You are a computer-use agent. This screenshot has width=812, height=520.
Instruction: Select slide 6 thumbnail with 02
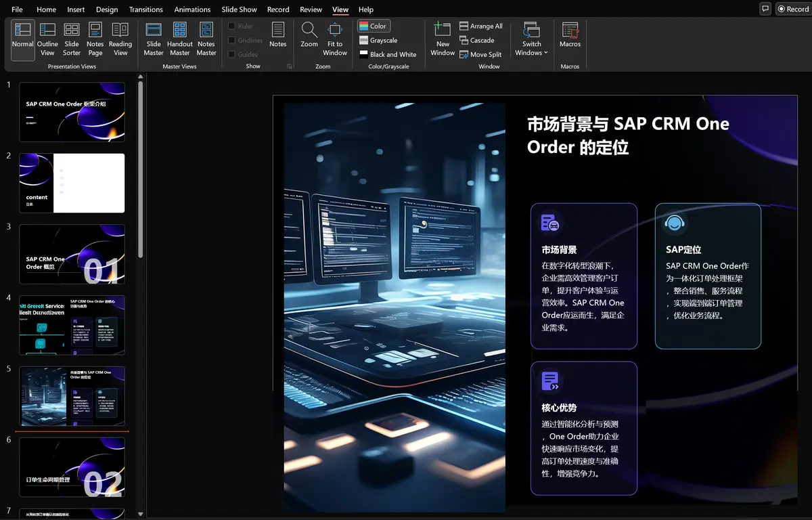pyautogui.click(x=72, y=467)
